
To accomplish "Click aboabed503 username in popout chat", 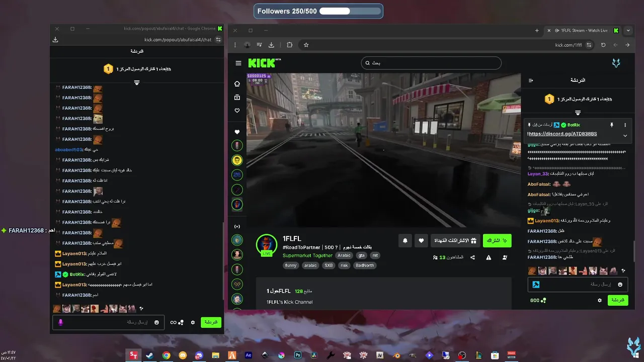I will (x=68, y=149).
